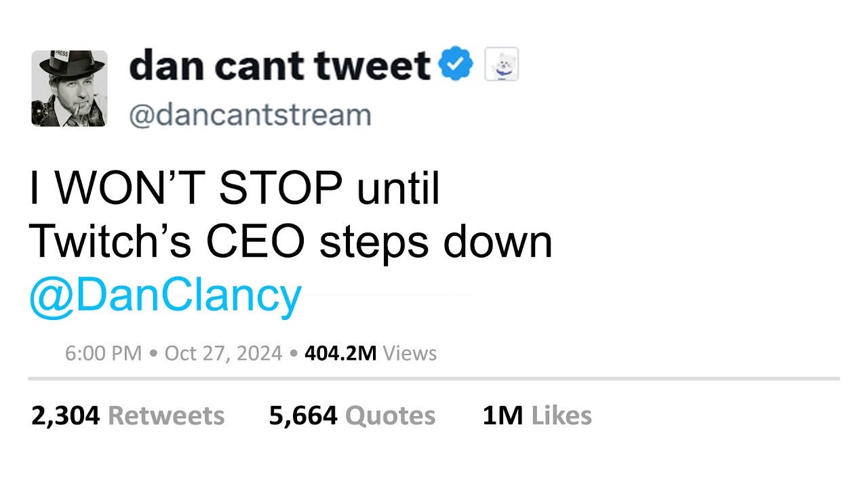Click the "Views" label

pyautogui.click(x=410, y=353)
